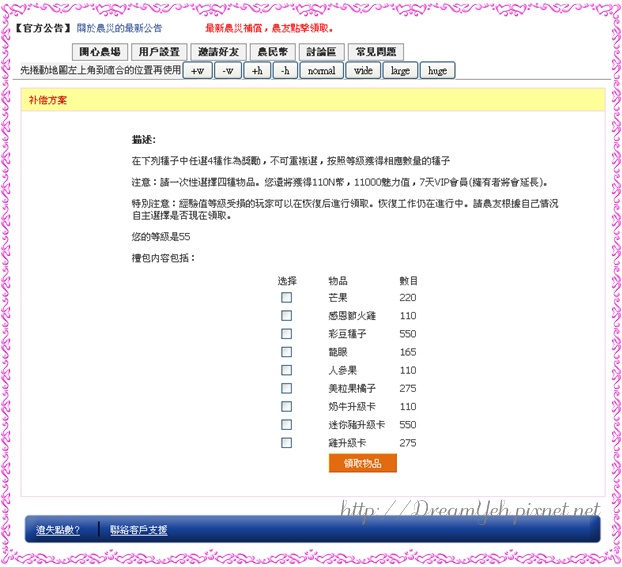Screen dimensions: 622x567
Task: Set layout to wide size
Action: click(363, 71)
